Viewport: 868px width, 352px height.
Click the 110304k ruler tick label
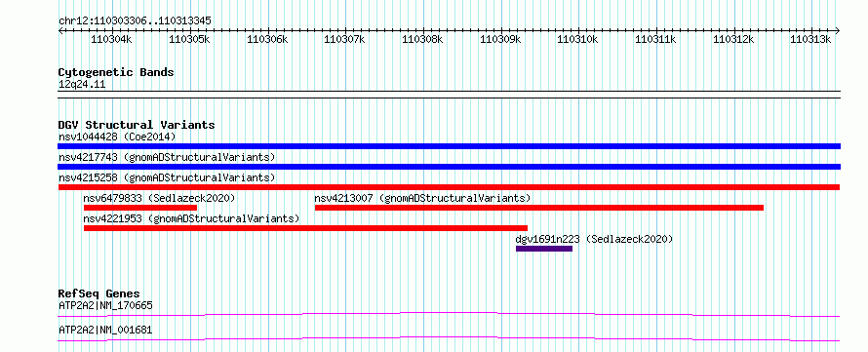[x=111, y=39]
